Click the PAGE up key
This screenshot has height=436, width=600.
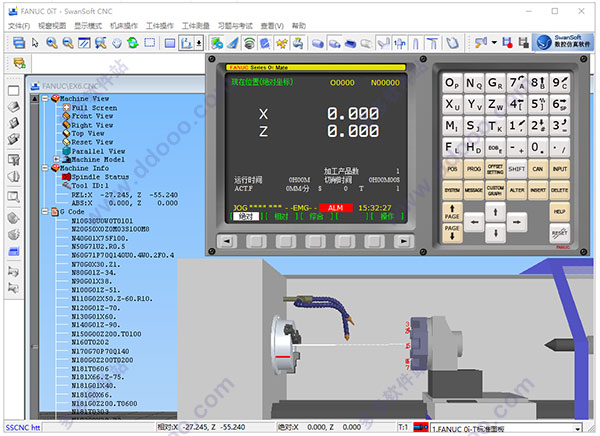point(452,212)
